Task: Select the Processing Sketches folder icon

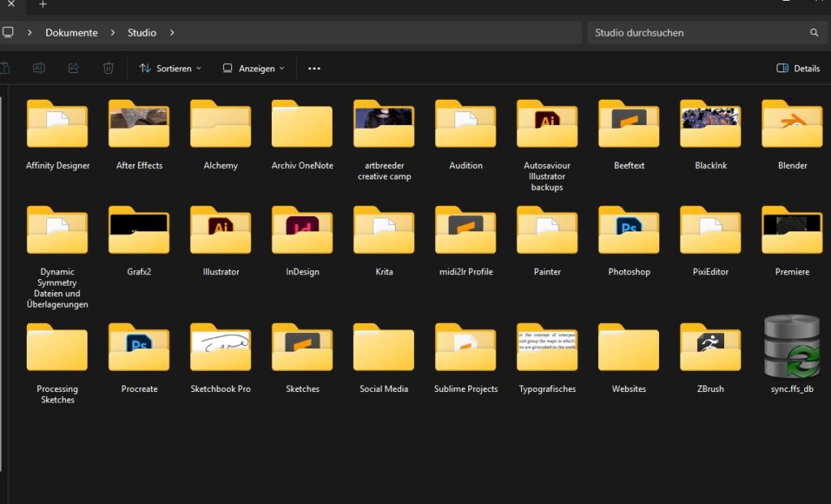Action: pos(58,347)
